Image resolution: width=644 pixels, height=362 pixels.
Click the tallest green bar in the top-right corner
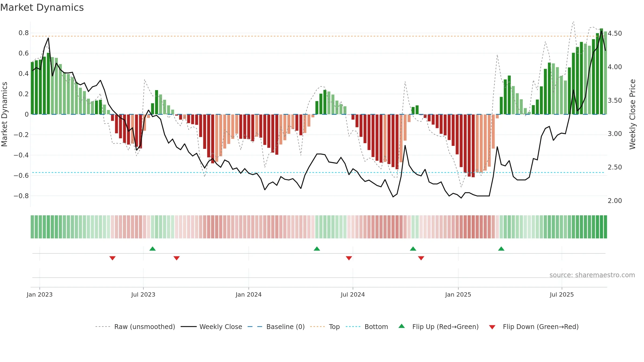pos(601,71)
